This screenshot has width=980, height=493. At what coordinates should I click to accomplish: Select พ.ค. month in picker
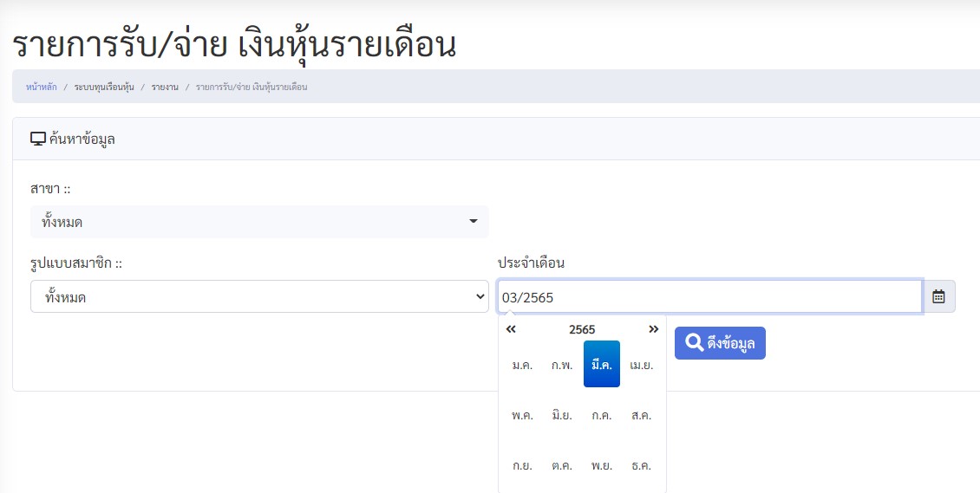tap(522, 415)
